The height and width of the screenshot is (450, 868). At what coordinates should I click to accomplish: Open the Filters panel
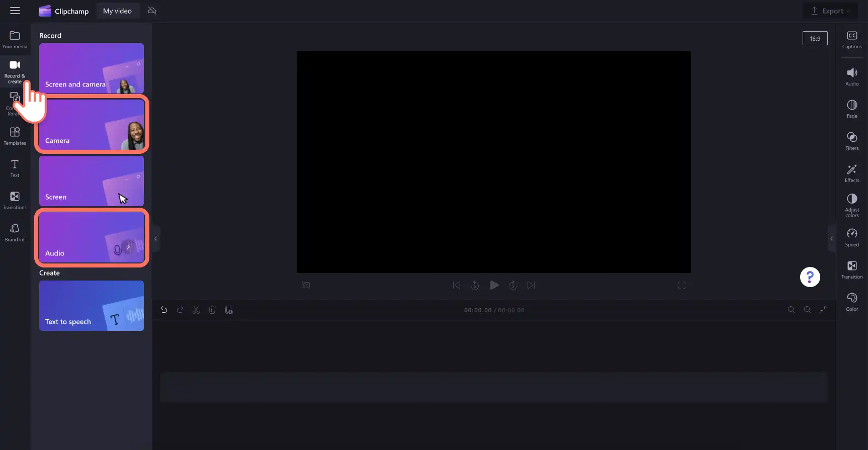pyautogui.click(x=852, y=141)
